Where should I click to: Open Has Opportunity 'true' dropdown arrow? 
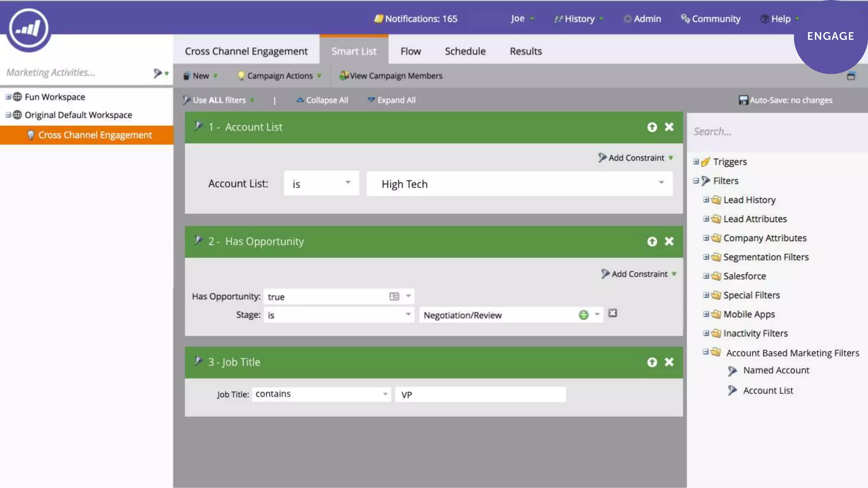[x=408, y=296]
